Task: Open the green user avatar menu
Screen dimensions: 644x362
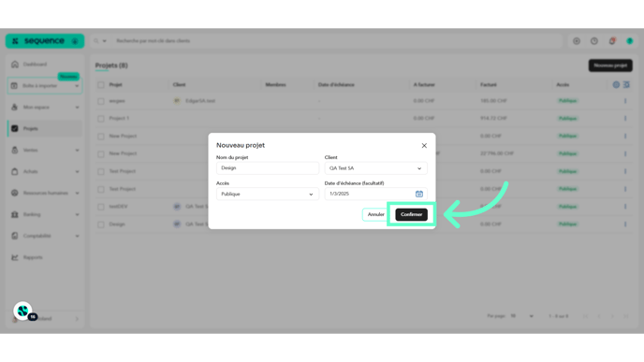Action: (629, 41)
